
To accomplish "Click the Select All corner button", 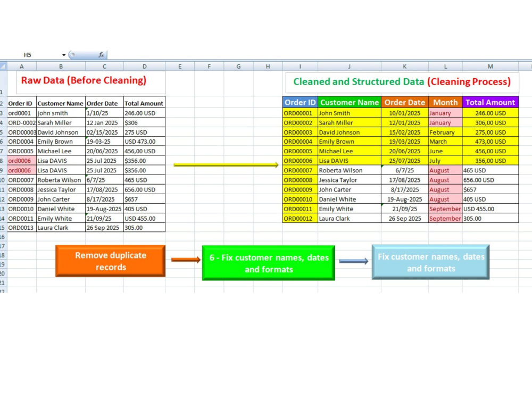I will point(3,66).
